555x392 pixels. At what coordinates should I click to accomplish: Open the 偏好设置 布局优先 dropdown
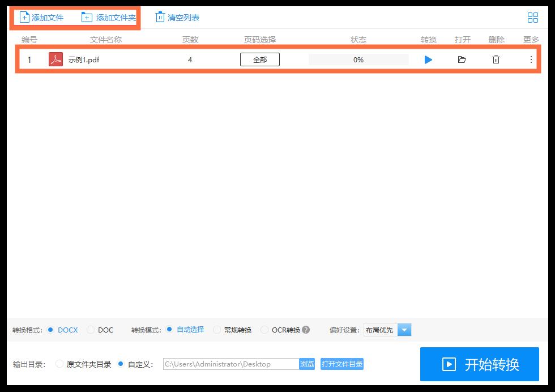pos(403,330)
